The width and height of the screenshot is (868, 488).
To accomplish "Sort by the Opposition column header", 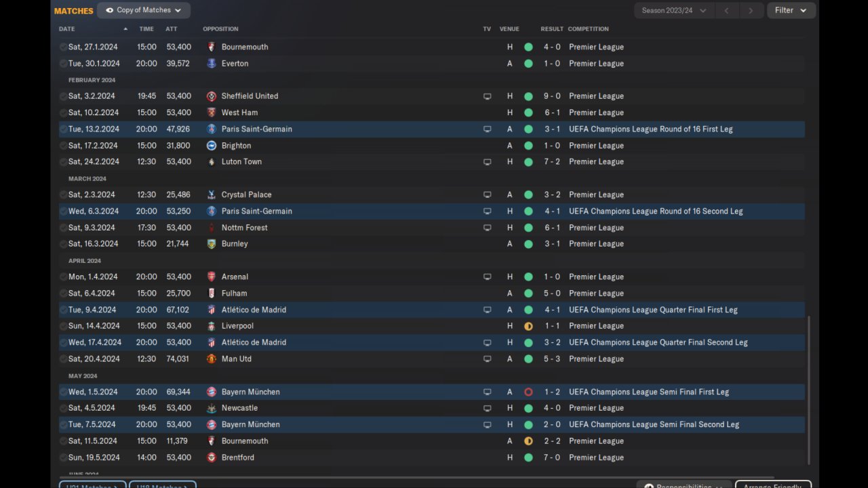I will pos(220,29).
